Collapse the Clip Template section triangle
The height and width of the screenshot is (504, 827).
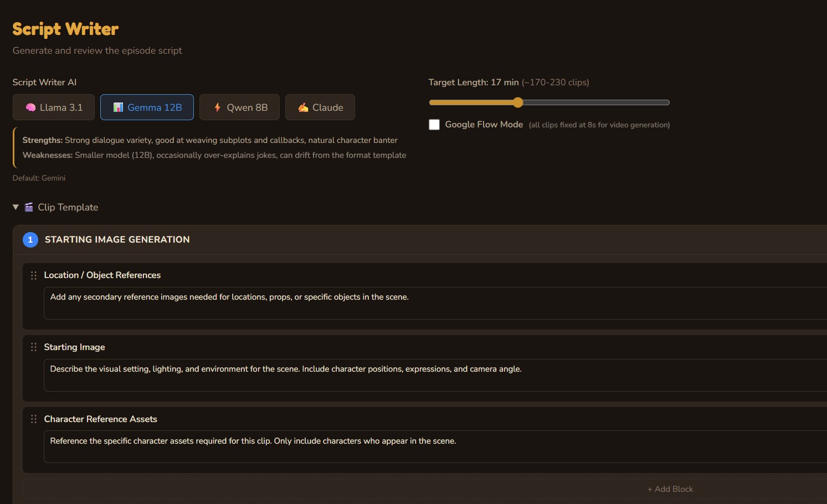[x=16, y=207]
